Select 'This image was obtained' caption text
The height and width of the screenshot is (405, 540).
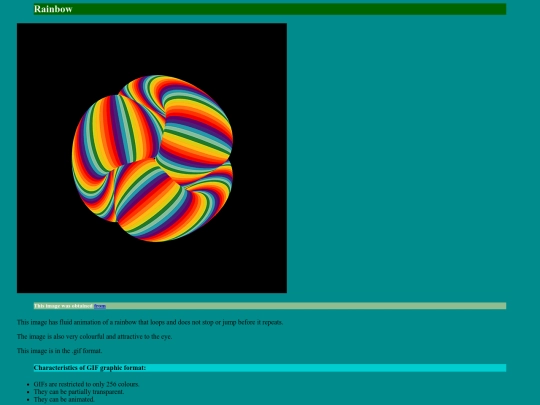click(63, 306)
